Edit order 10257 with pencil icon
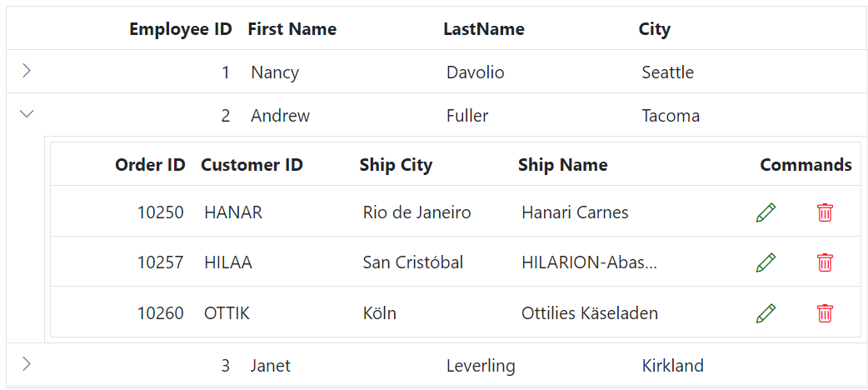The image size is (868, 390). click(x=766, y=262)
